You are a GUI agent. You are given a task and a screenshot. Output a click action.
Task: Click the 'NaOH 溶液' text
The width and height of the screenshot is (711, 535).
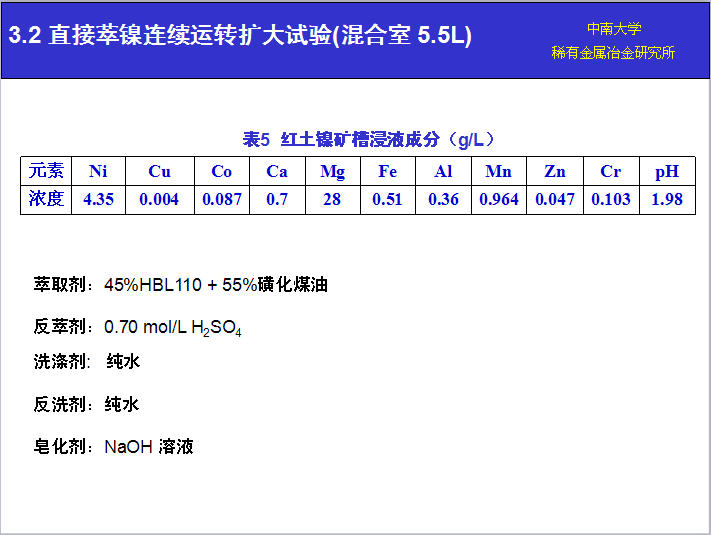click(x=149, y=447)
